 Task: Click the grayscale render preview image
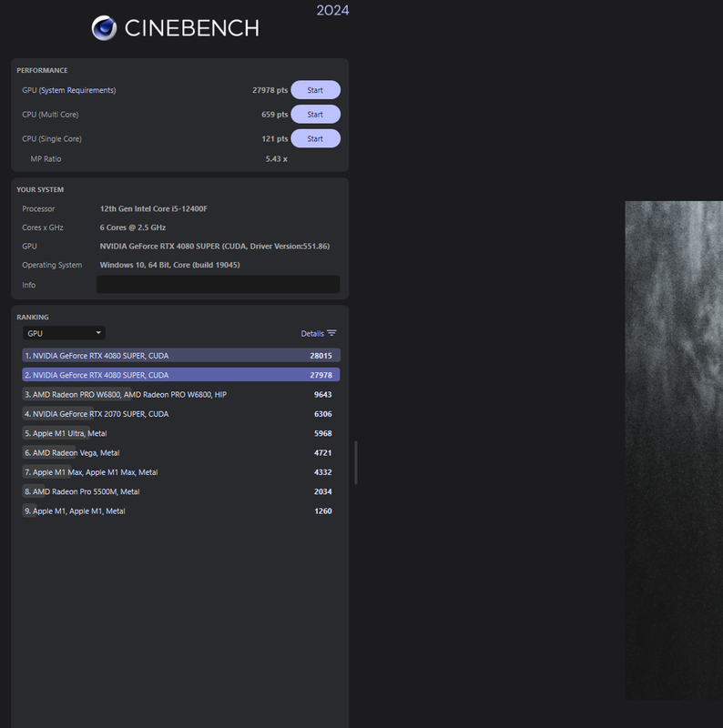674,450
